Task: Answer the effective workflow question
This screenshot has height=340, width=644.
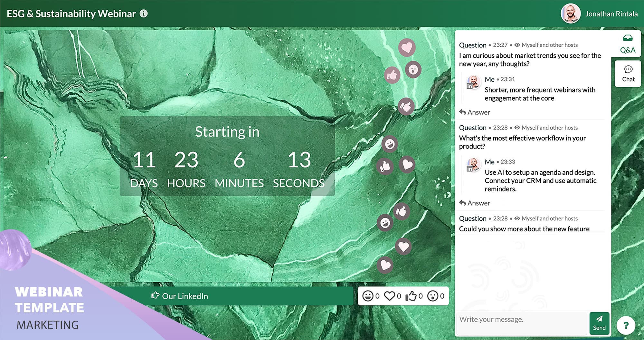Action: click(475, 203)
